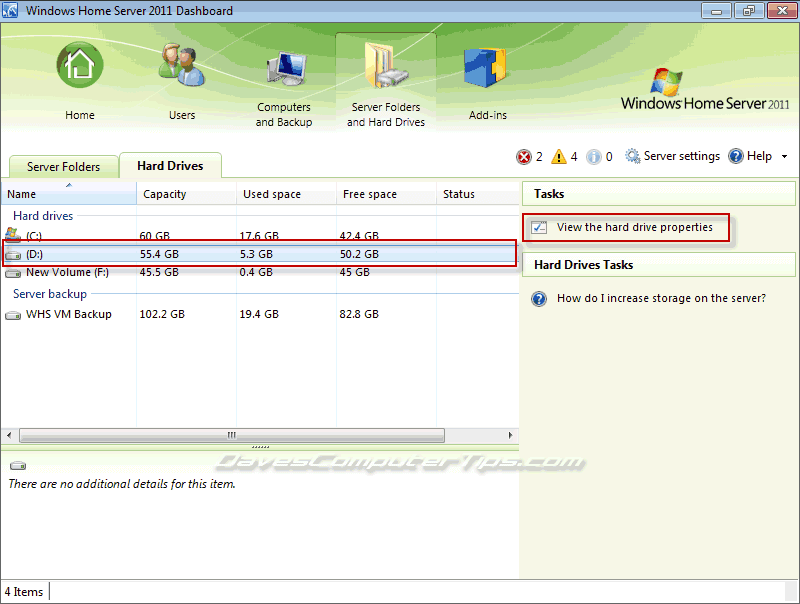Image resolution: width=800 pixels, height=604 pixels.
Task: View warning alerts yellow triangle icon
Action: point(559,156)
